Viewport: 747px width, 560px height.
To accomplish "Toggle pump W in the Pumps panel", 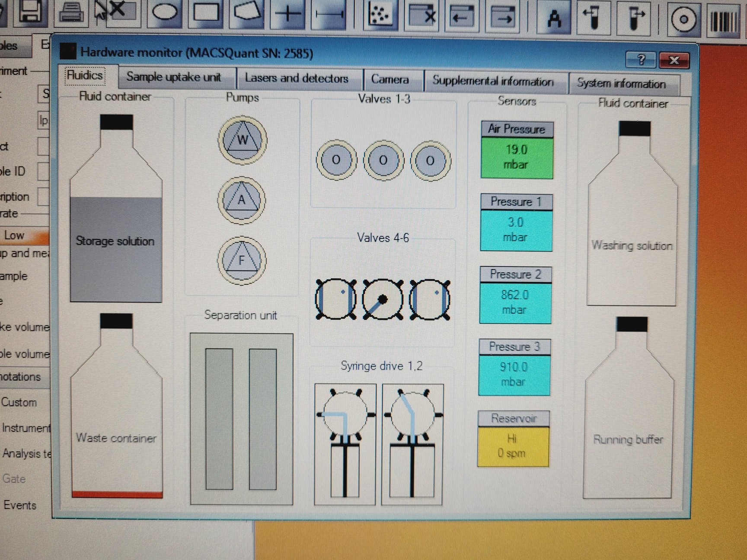I will click(x=242, y=140).
